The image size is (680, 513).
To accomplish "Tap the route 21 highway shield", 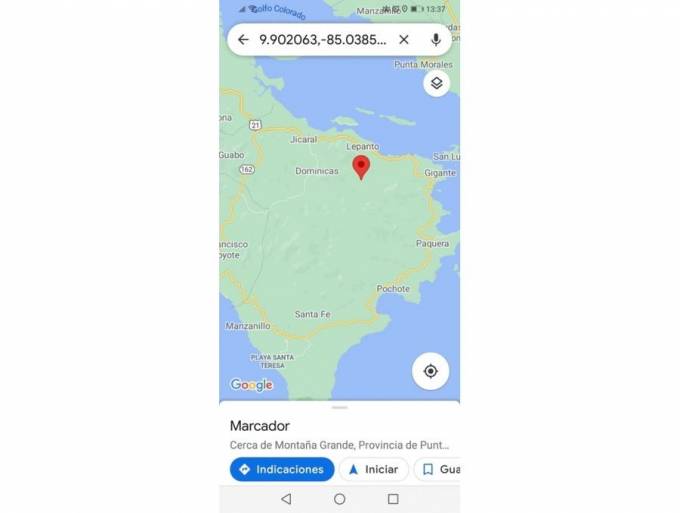I will pos(255,125).
